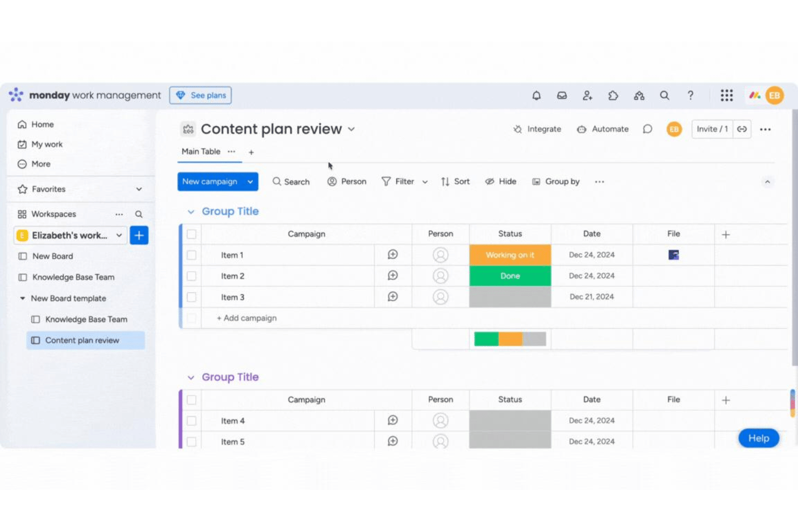Open board discussion speech bubble icon
This screenshot has width=798, height=532.
click(647, 129)
